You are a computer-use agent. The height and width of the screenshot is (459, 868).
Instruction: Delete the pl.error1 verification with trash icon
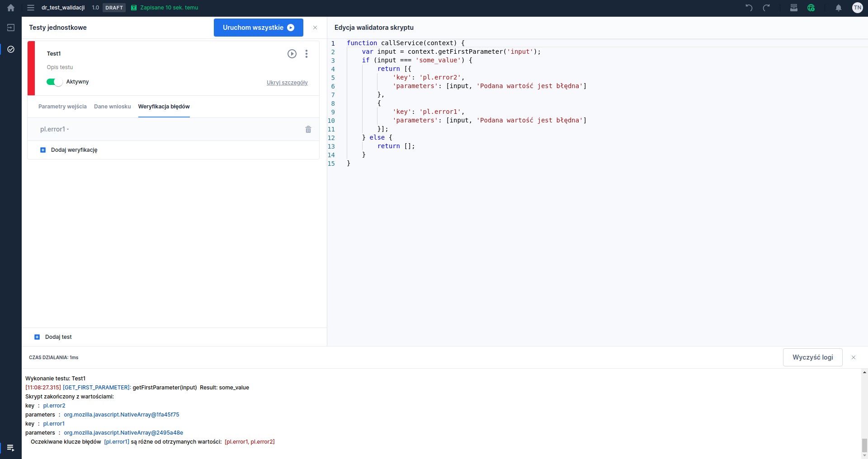click(308, 130)
